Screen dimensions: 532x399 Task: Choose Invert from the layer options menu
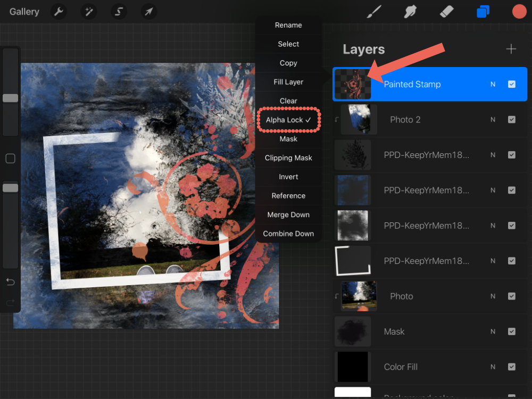[288, 177]
